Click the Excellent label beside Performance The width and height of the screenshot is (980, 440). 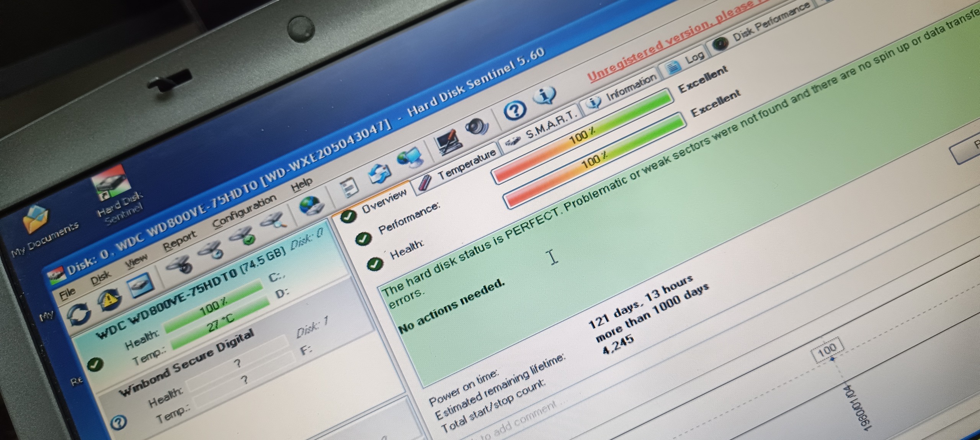point(703,79)
